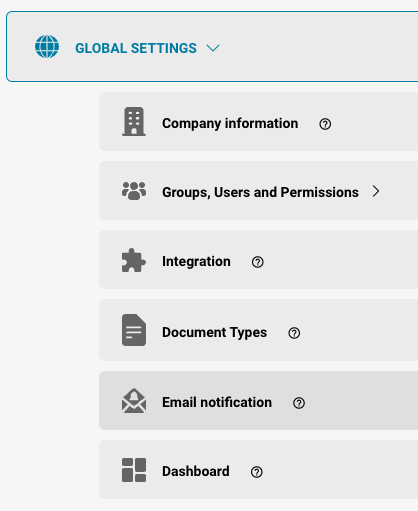Click the Company information building icon
This screenshot has height=511, width=418.
click(134, 122)
